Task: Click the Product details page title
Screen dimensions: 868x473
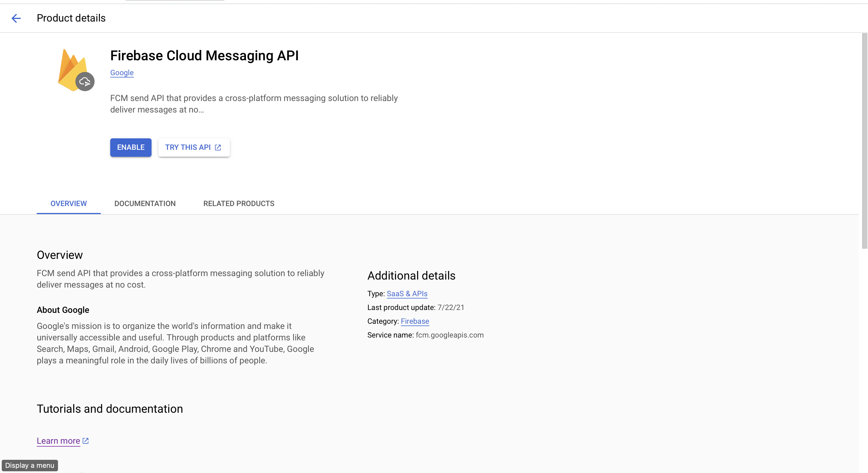Action: [71, 18]
